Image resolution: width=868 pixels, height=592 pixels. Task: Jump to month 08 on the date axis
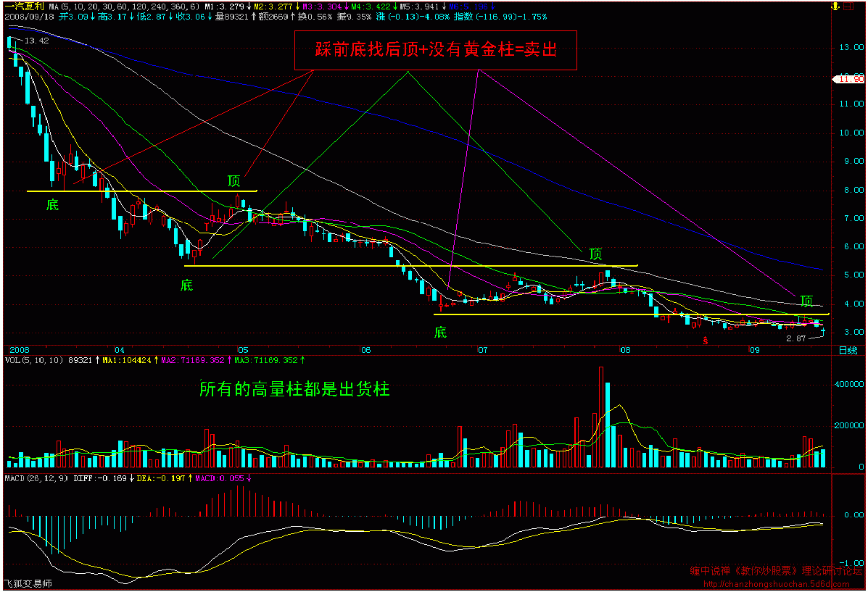[x=625, y=351]
